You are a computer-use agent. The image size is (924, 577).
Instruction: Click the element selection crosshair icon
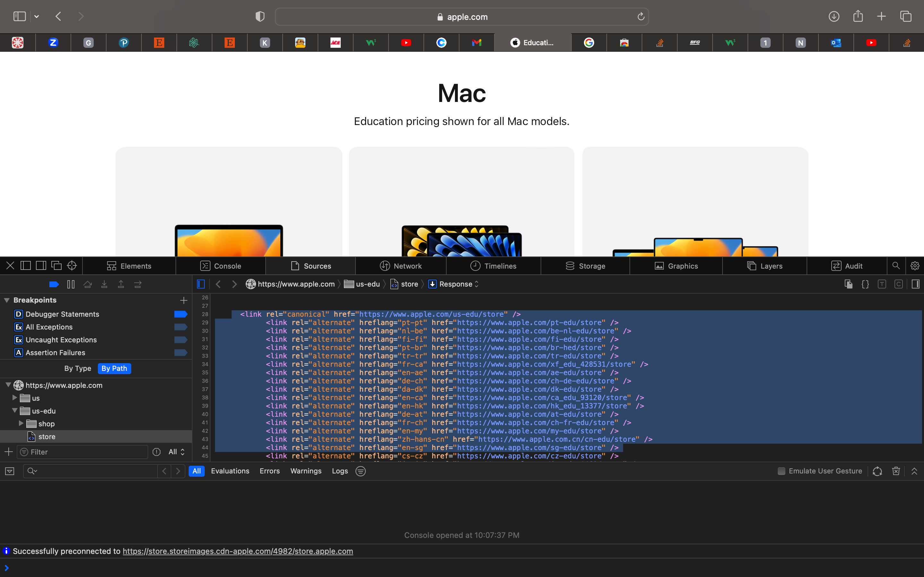(x=72, y=266)
